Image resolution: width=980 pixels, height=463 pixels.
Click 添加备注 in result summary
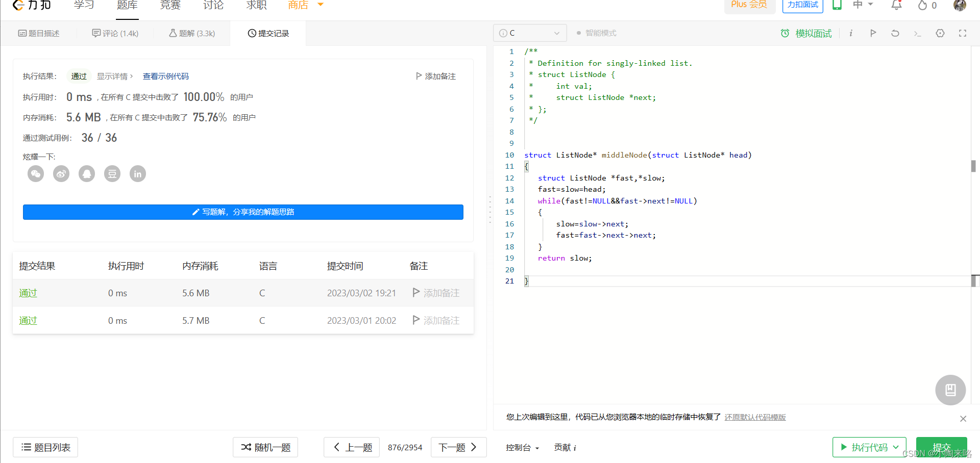436,76
